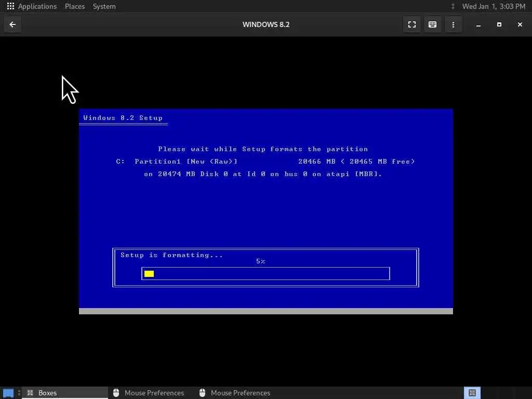Open the keyboard shortcuts button

click(432, 24)
